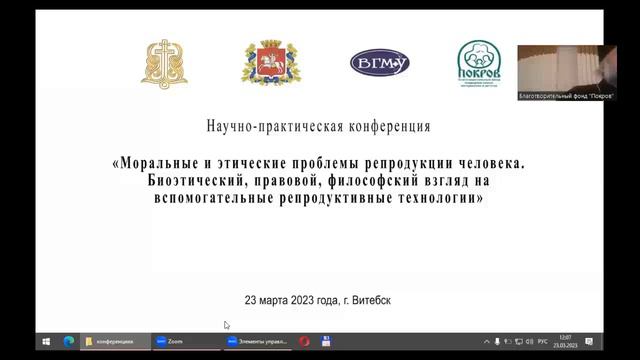Viewport: 640px width, 360px height.
Task: Open the Windows notification center icon
Action: (589, 341)
